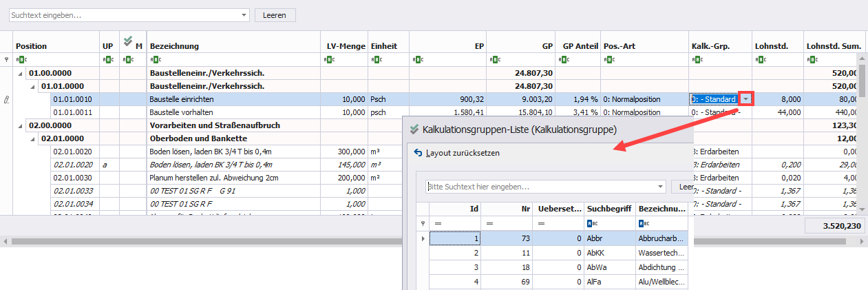Collapse tree node 01.00.0000
The width and height of the screenshot is (868, 290).
[19, 73]
